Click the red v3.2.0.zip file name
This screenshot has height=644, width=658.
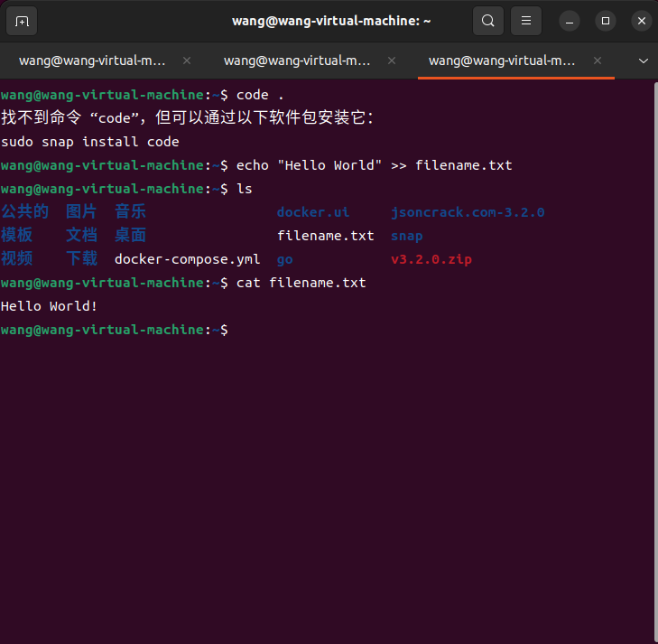click(431, 259)
